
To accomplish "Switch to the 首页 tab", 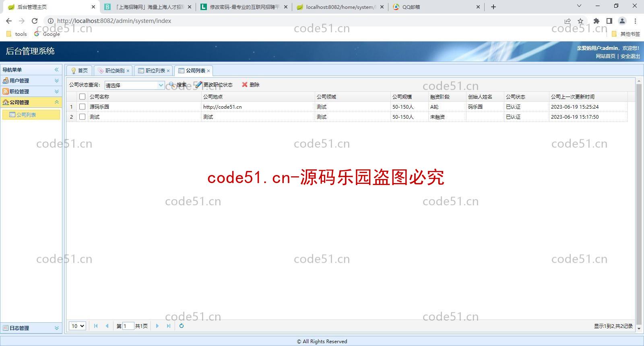I will pos(79,70).
